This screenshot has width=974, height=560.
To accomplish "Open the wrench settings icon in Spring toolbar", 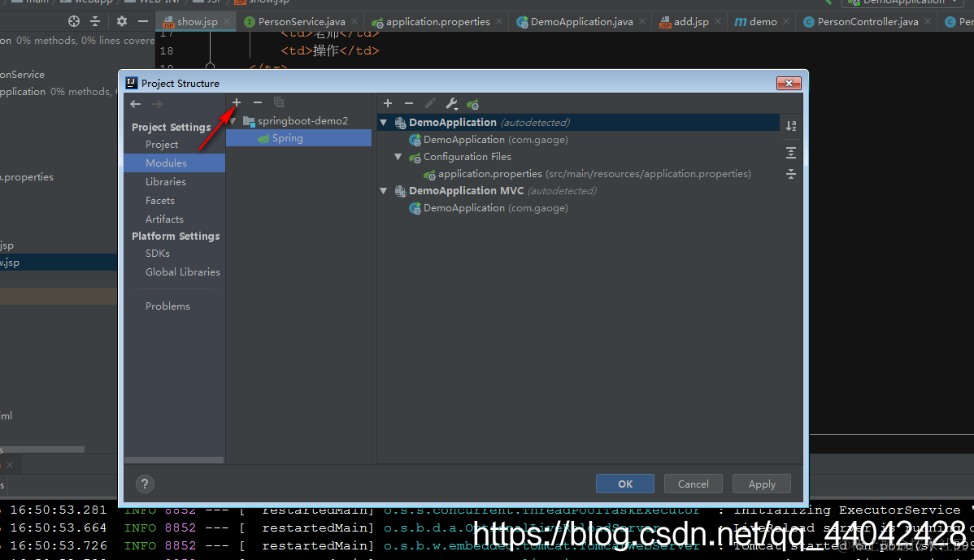I will point(451,104).
